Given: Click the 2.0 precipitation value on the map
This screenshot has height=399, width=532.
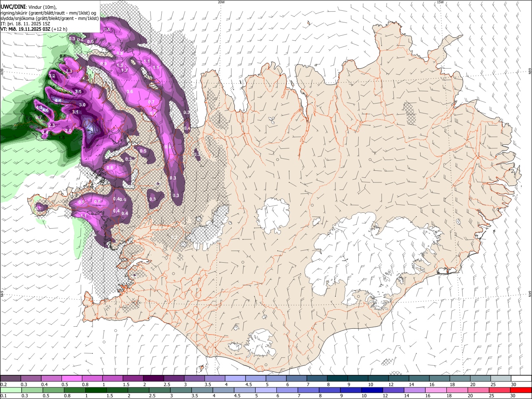Looking at the screenshot, I should point(69,131).
